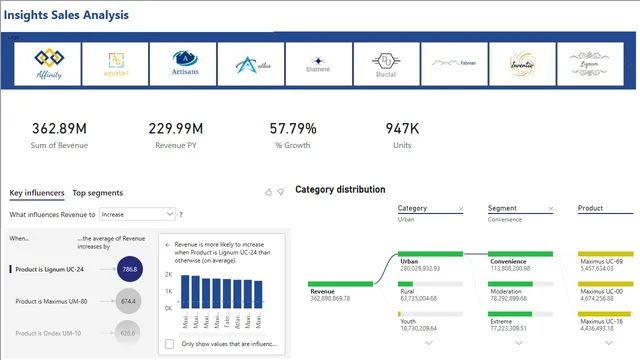Select the Urban category node
This screenshot has width=640, height=360.
(x=430, y=261)
